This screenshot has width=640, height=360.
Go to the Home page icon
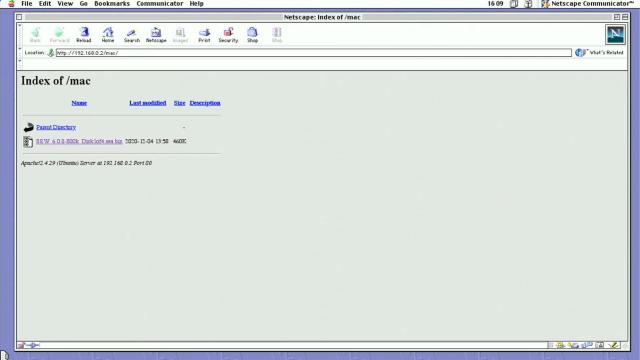point(108,35)
